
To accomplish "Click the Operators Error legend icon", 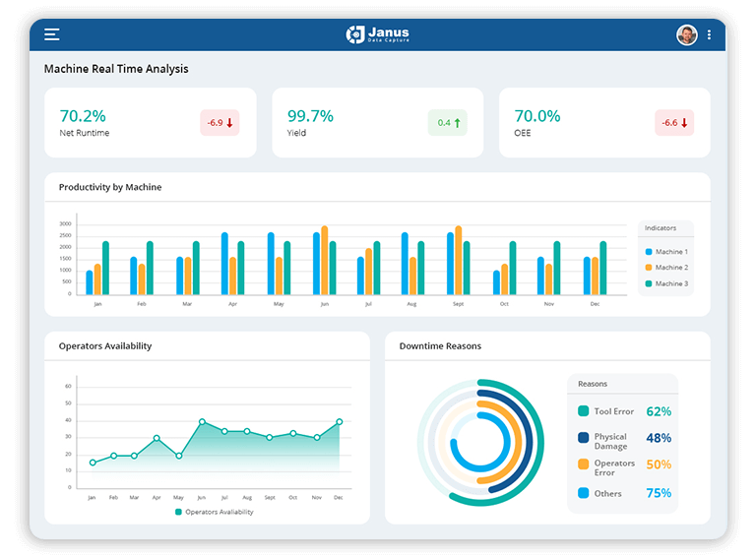I will pos(584,464).
